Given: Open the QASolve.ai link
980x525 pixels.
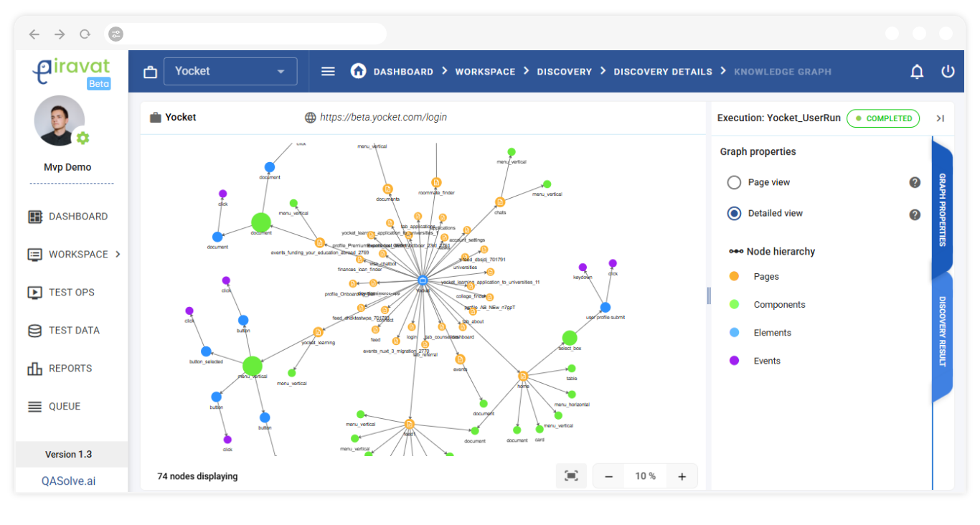Looking at the screenshot, I should tap(68, 481).
